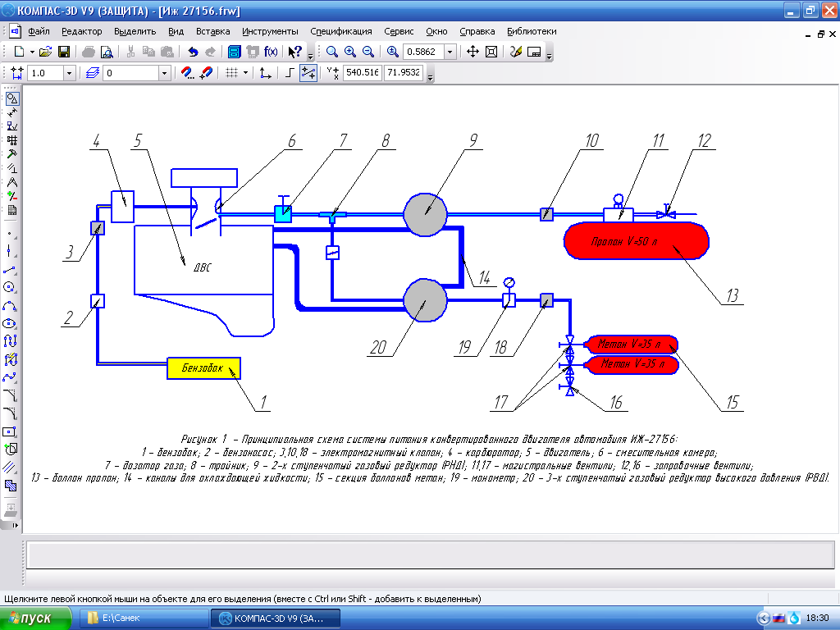
Task: Open the grid options dropdown arrow
Action: (246, 73)
